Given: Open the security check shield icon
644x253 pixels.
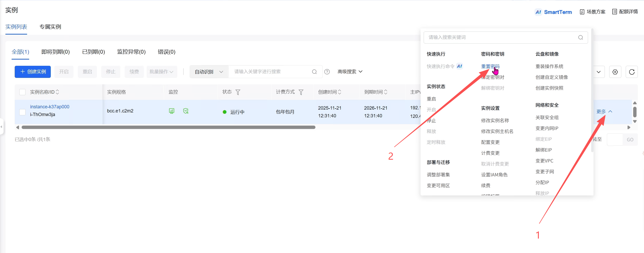Looking at the screenshot, I should (x=186, y=111).
